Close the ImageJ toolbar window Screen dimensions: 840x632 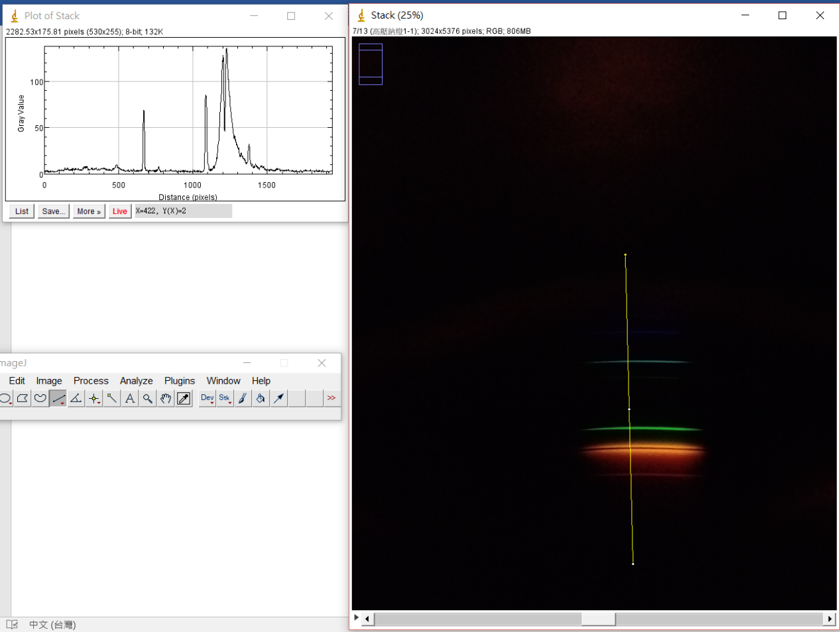click(322, 363)
